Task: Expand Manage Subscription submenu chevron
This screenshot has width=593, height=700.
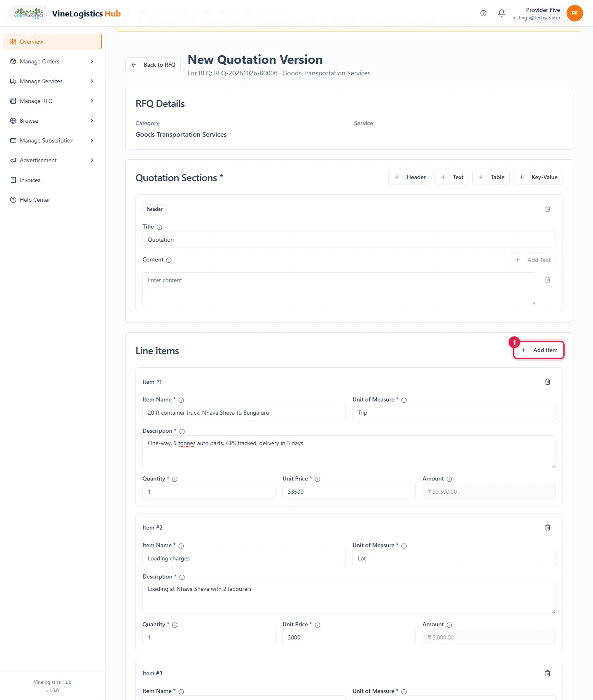Action: [92, 140]
